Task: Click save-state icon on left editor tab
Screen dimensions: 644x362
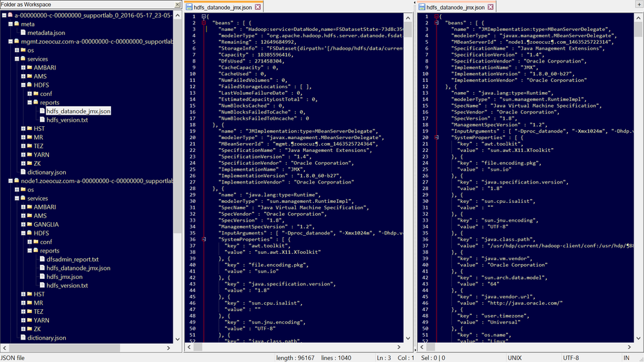Action: point(189,7)
